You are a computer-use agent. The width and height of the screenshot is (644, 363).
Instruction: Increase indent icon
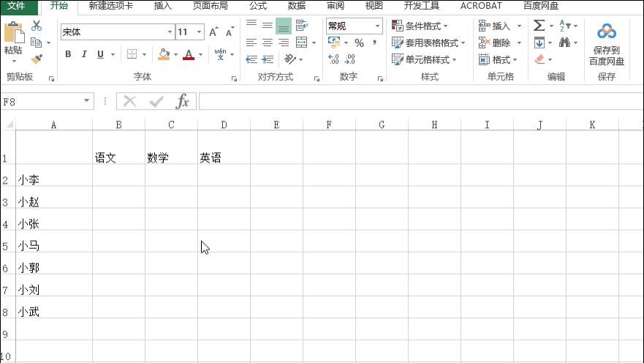point(268,59)
